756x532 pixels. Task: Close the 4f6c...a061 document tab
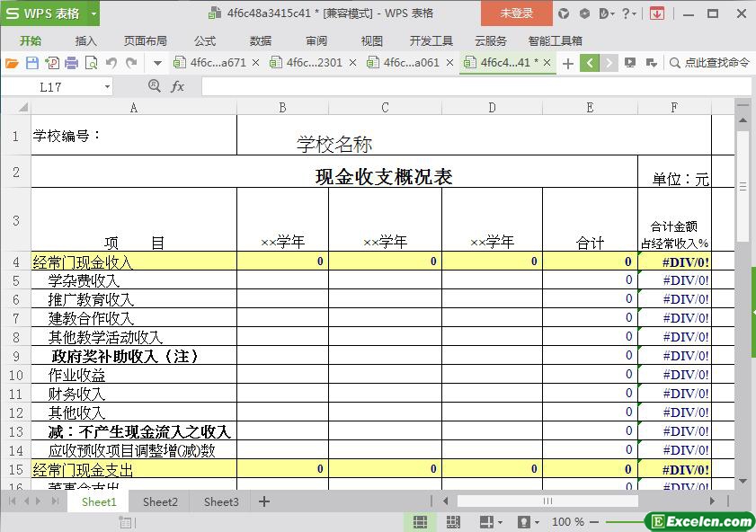click(x=449, y=63)
